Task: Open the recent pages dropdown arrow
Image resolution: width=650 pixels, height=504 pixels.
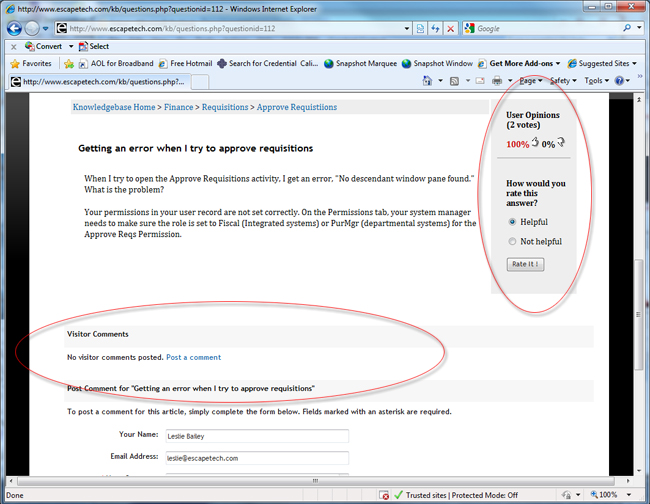Action: point(46,29)
